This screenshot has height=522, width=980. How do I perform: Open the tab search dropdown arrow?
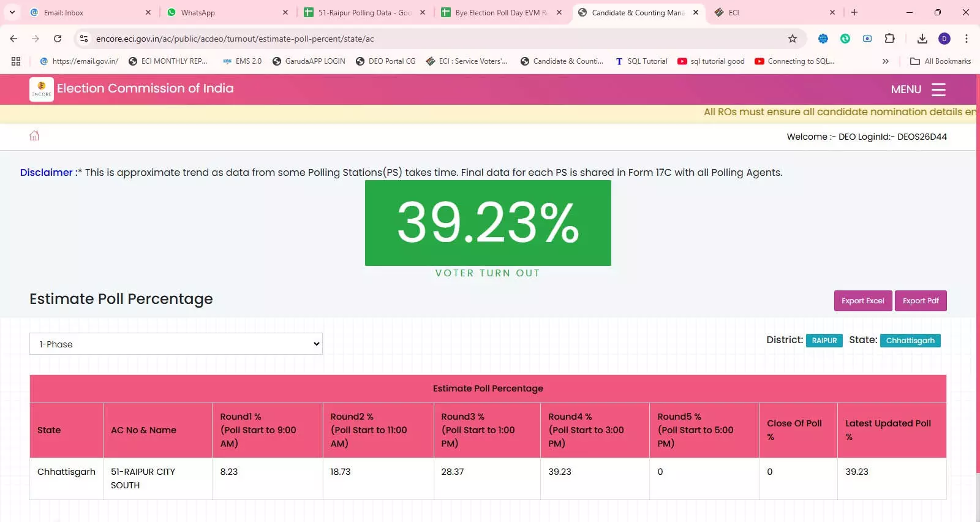tap(12, 12)
